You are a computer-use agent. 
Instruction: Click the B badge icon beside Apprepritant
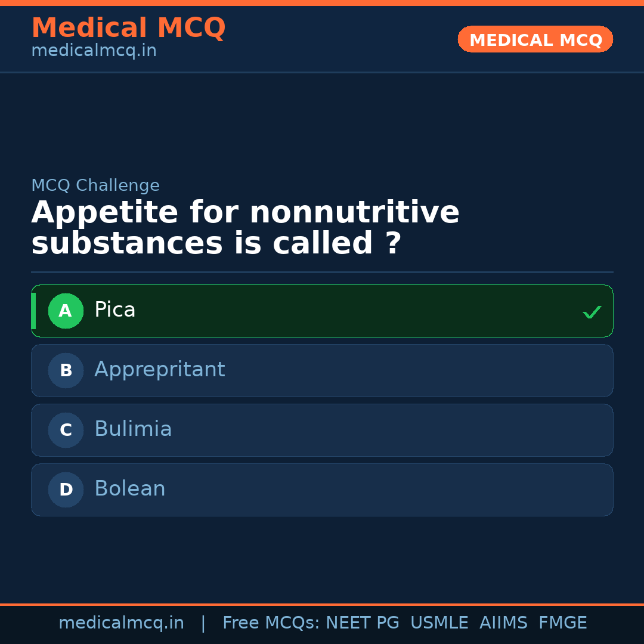[x=66, y=370]
